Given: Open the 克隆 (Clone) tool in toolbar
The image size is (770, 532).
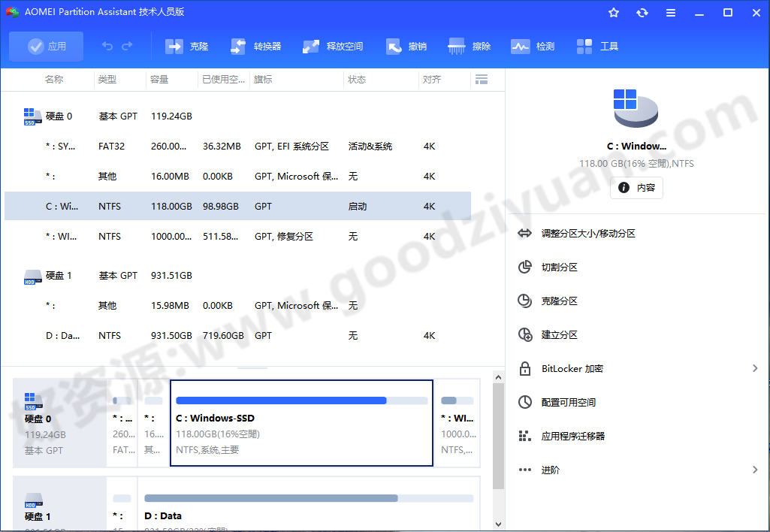Looking at the screenshot, I should 186,46.
